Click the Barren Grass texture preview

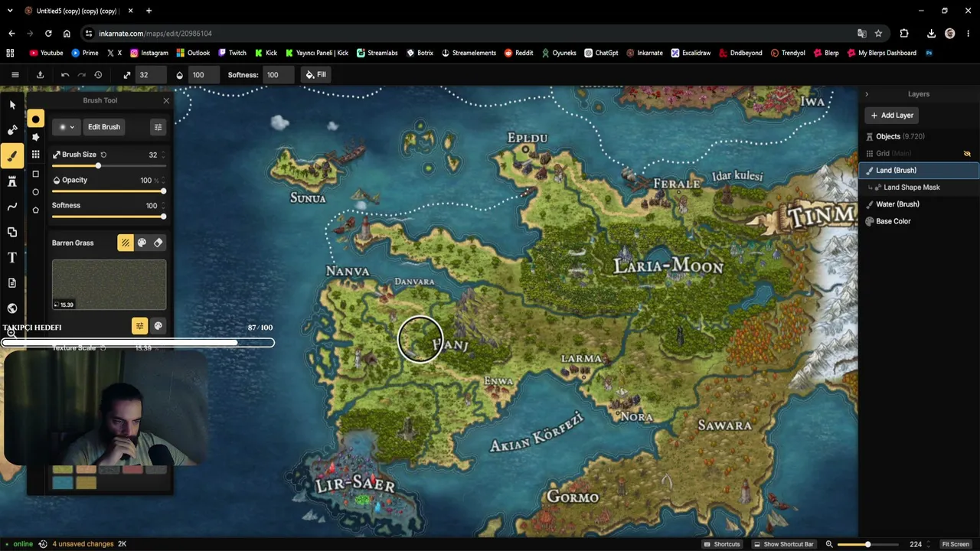coord(109,285)
